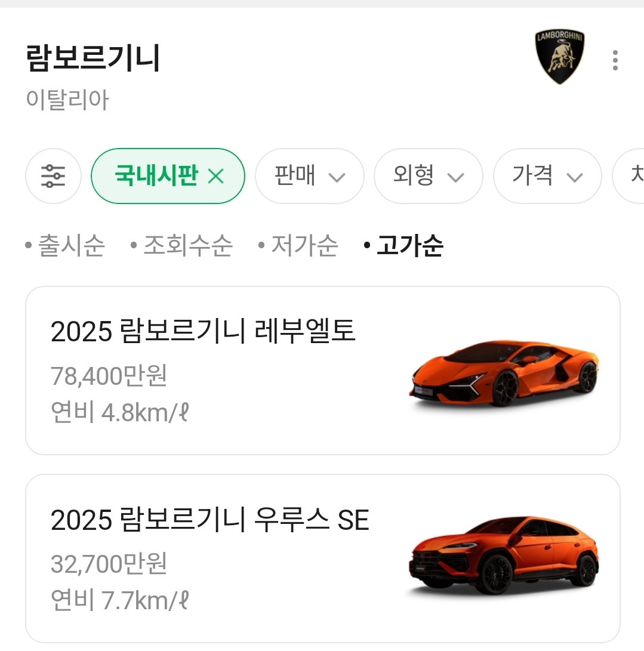Tap the Lamborghini logo emblem
The height and width of the screenshot is (651, 644).
559,57
